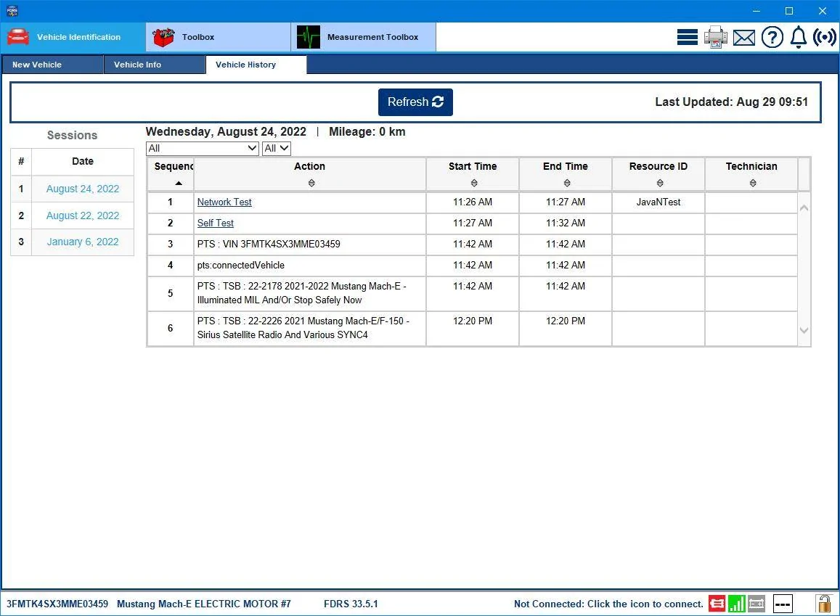The image size is (840, 616).
Task: Click the pts:connectedVehicle row
Action: [472, 265]
